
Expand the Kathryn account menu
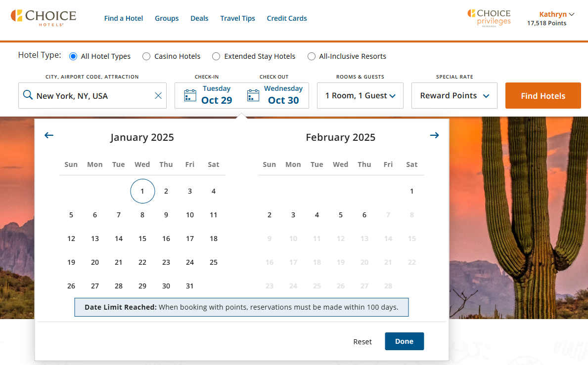coord(556,14)
